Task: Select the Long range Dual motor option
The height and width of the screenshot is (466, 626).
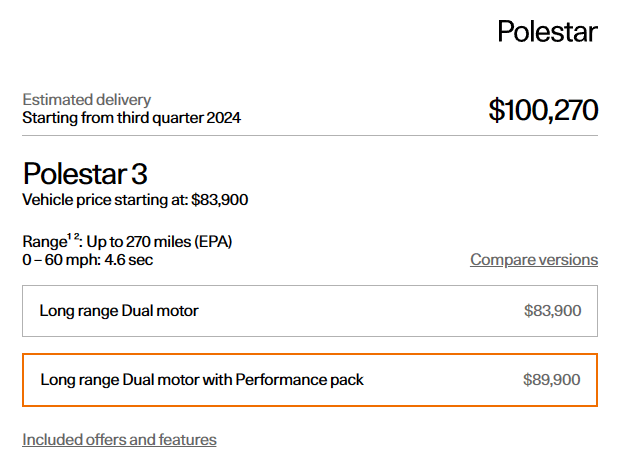Action: (x=310, y=311)
